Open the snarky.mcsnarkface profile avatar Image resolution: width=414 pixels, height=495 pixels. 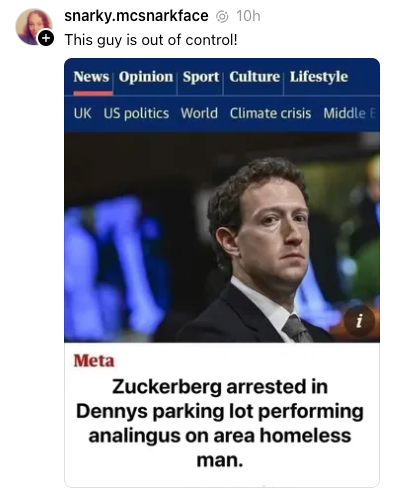click(x=34, y=27)
